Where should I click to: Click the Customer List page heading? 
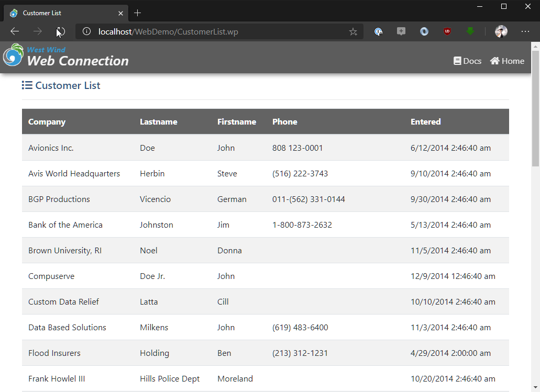(68, 85)
